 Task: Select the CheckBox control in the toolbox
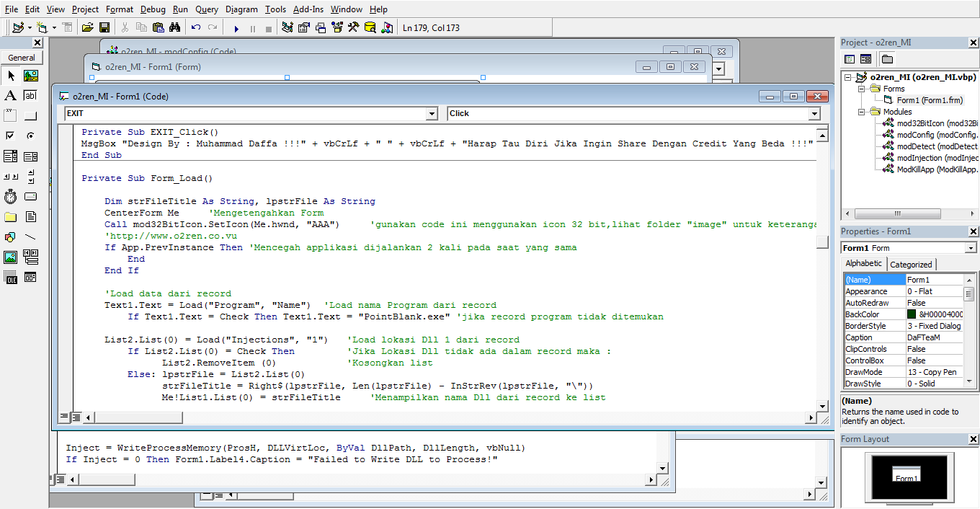click(x=11, y=134)
